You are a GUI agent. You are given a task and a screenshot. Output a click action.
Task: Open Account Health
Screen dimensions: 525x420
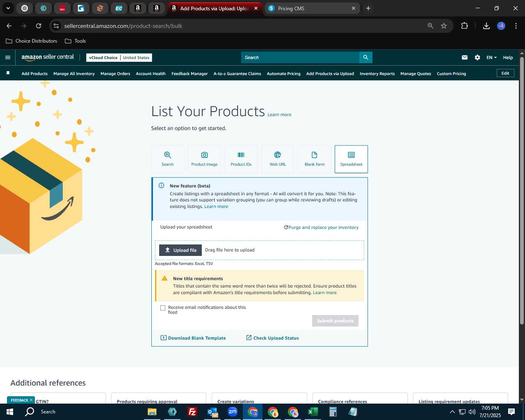(151, 74)
